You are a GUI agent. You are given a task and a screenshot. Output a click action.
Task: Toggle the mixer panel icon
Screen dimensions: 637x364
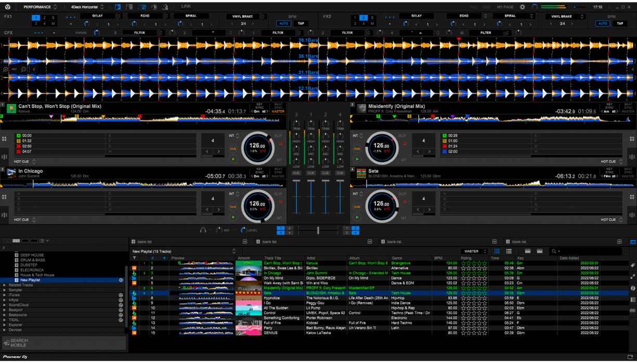point(142,7)
